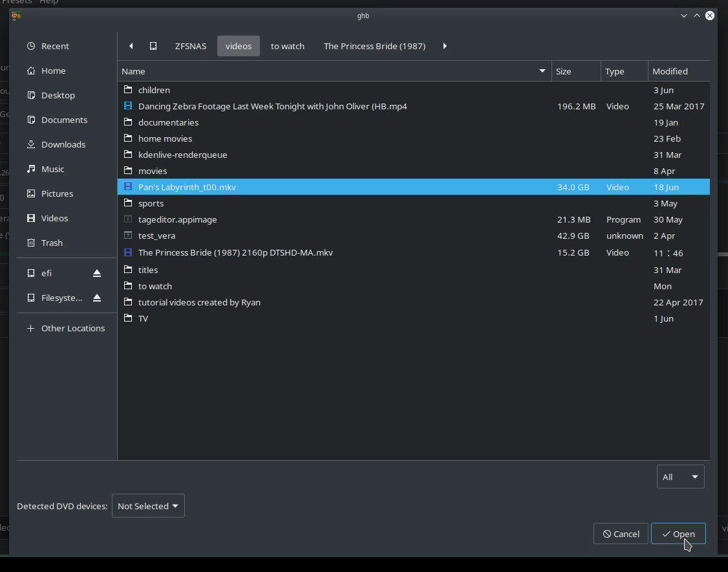This screenshot has height=572, width=728.
Task: Click the film icon of Princess Bride mkv
Action: (128, 252)
